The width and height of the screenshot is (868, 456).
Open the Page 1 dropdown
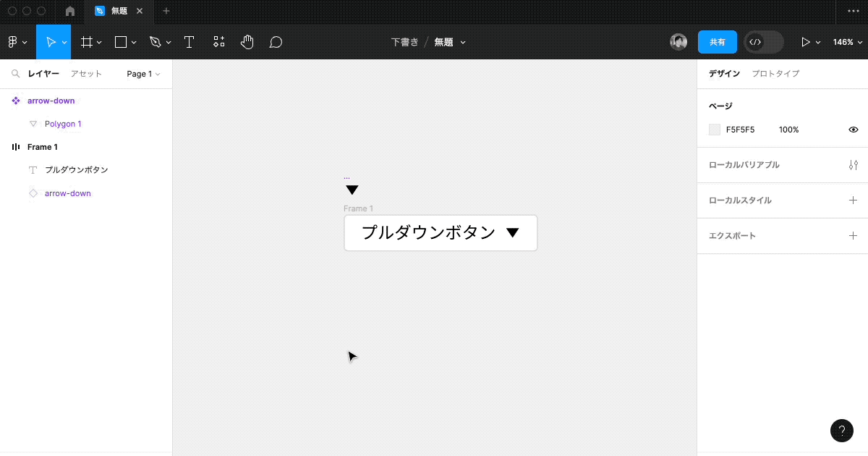point(142,73)
